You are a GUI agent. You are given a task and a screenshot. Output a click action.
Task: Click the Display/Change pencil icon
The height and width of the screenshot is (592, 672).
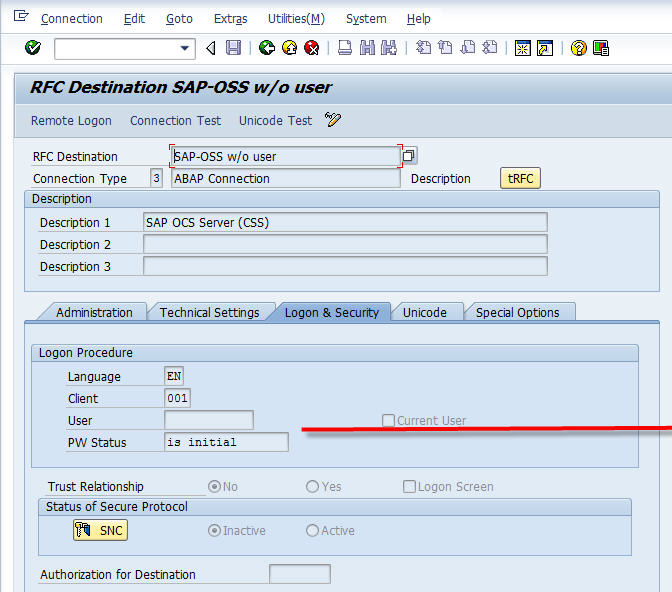point(333,120)
